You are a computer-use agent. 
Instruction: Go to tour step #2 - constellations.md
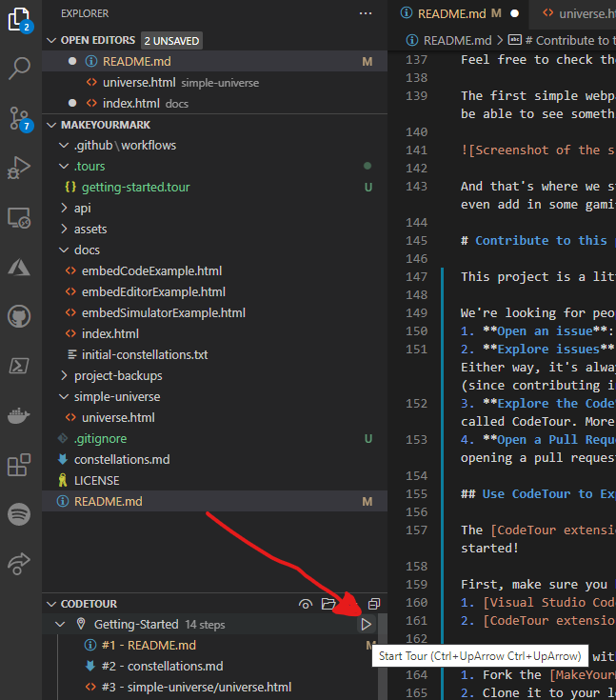tap(209, 667)
